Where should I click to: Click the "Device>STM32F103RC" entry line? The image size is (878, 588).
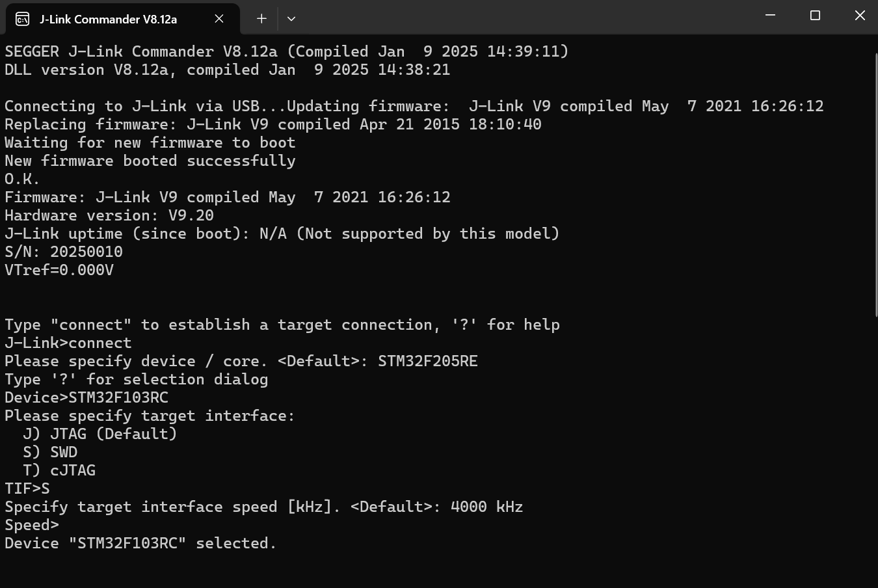click(86, 397)
